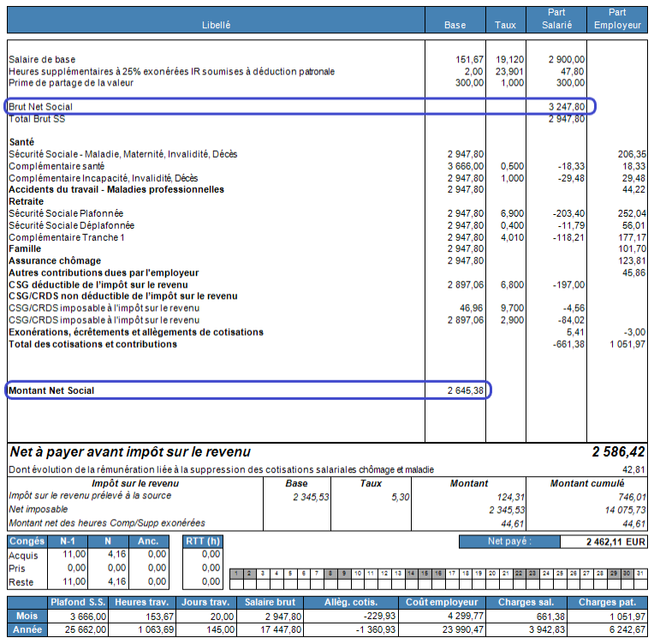Select day 31 in the calendar strip
Image resolution: width=654 pixels, height=644 pixels.
[643, 573]
